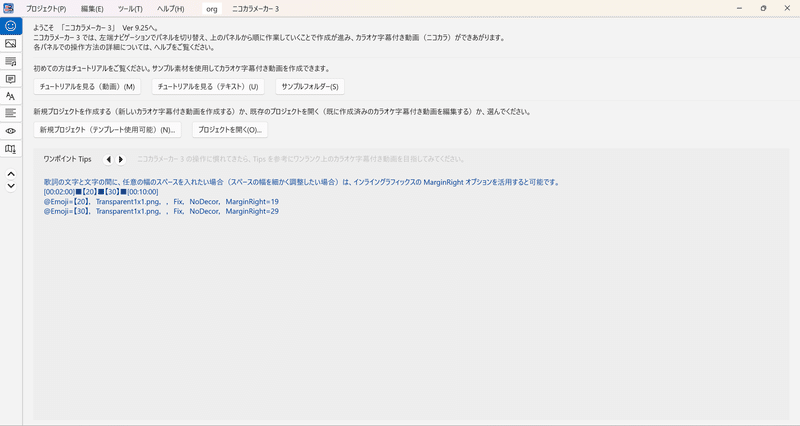This screenshot has height=426, width=800.
Task: Click the ニコカラメーカー 3 title text
Action: click(x=255, y=9)
